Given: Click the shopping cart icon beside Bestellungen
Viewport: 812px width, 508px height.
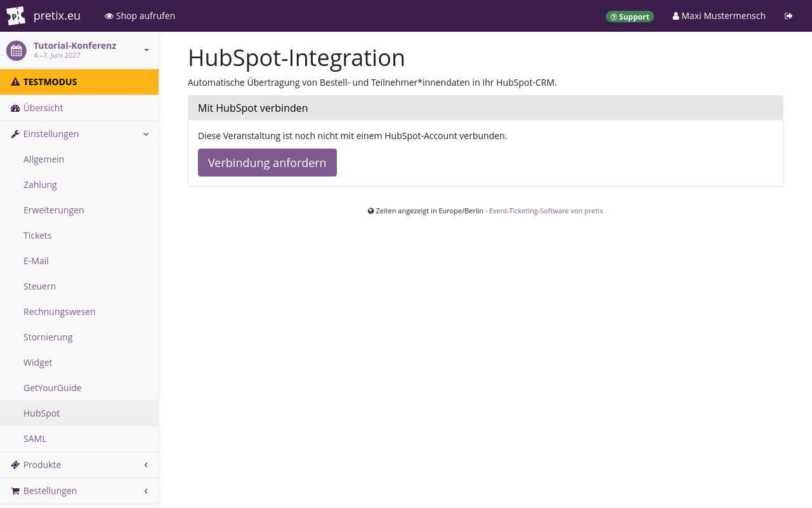Looking at the screenshot, I should tap(15, 491).
